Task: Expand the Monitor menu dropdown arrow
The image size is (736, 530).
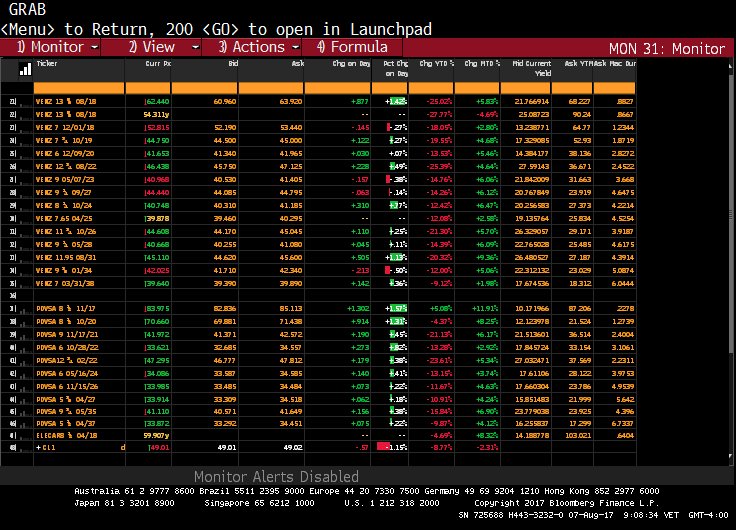Action: 94,47
